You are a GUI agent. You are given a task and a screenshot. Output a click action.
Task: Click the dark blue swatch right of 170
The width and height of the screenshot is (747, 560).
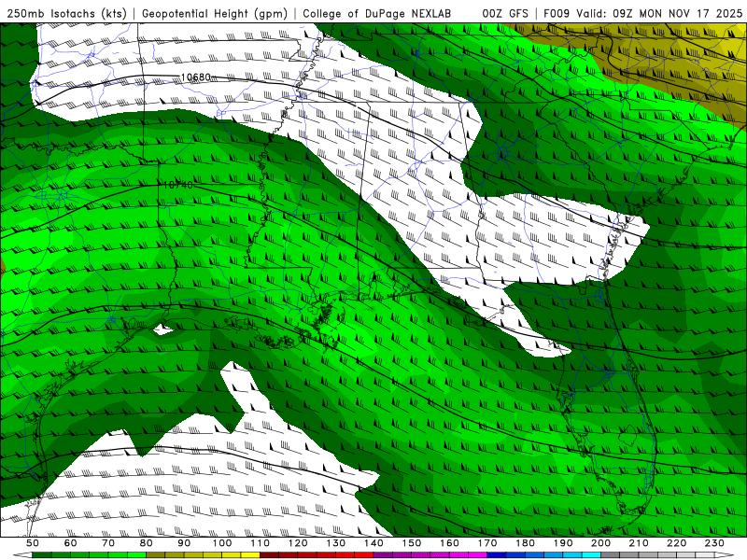click(x=497, y=555)
